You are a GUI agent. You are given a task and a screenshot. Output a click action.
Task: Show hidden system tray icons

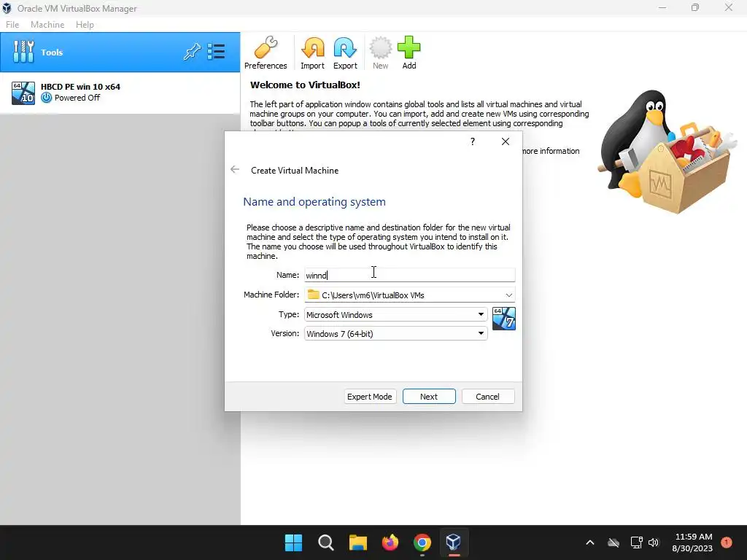[x=589, y=542]
